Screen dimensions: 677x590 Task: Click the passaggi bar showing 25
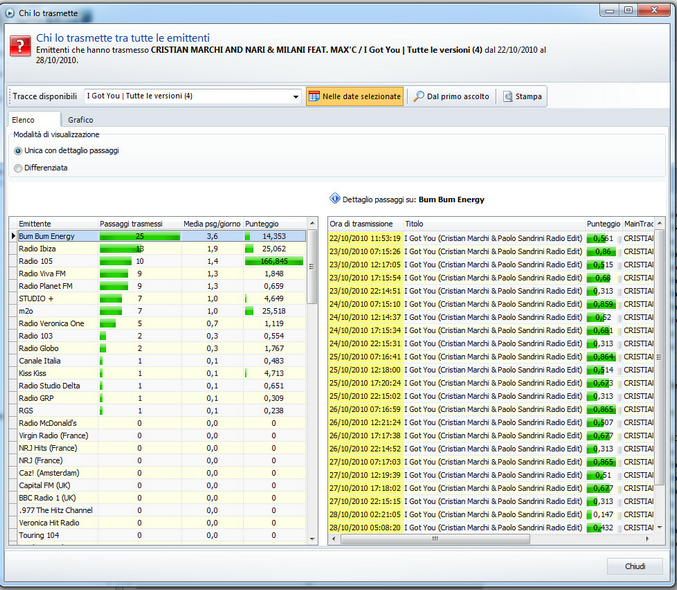pyautogui.click(x=140, y=236)
